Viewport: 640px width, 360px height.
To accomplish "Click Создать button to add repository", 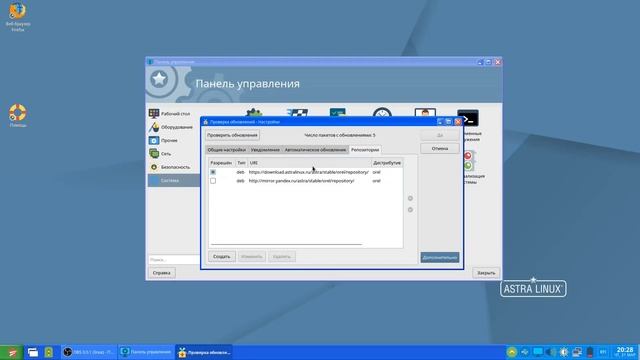I will (x=222, y=257).
